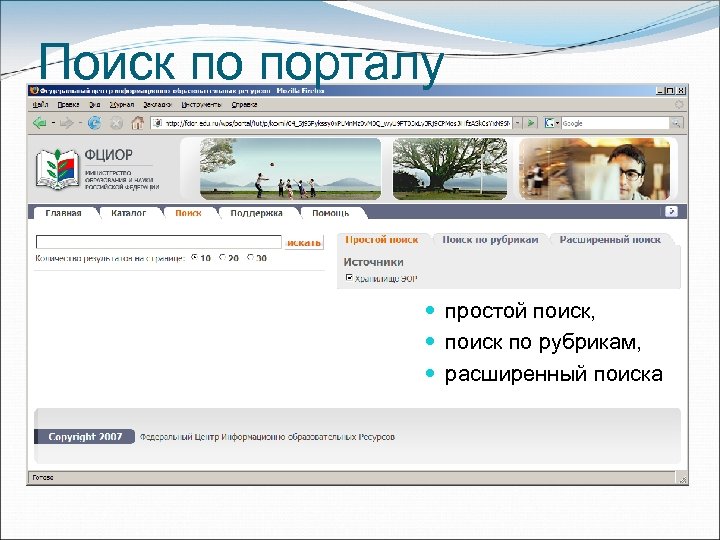
Task: Click the magnifier icon in Google search box
Action: (x=676, y=123)
